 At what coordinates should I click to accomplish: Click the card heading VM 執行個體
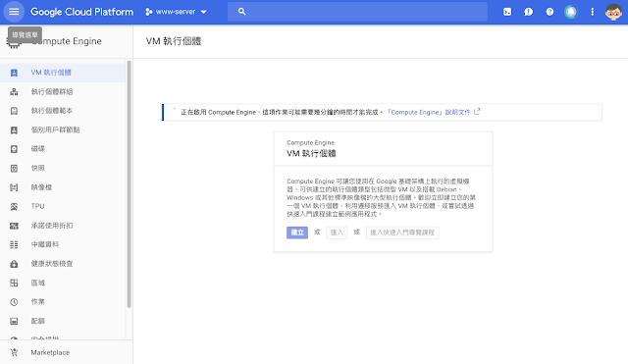coord(311,153)
